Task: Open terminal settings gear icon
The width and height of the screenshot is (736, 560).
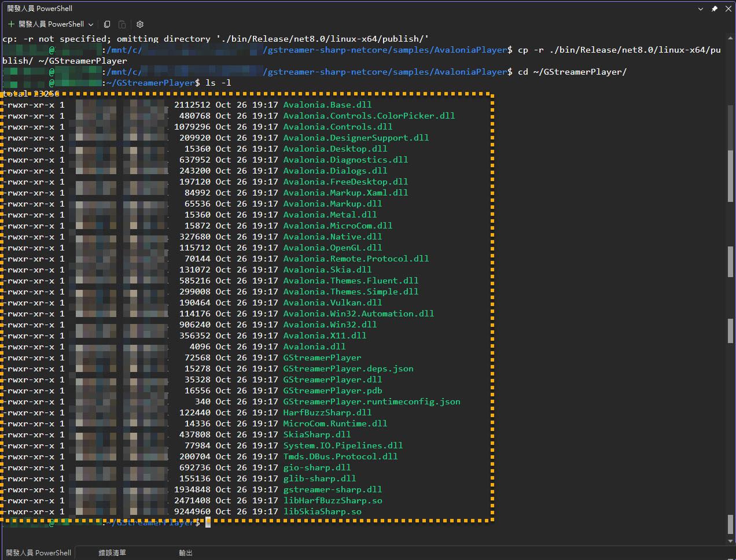Action: tap(139, 24)
